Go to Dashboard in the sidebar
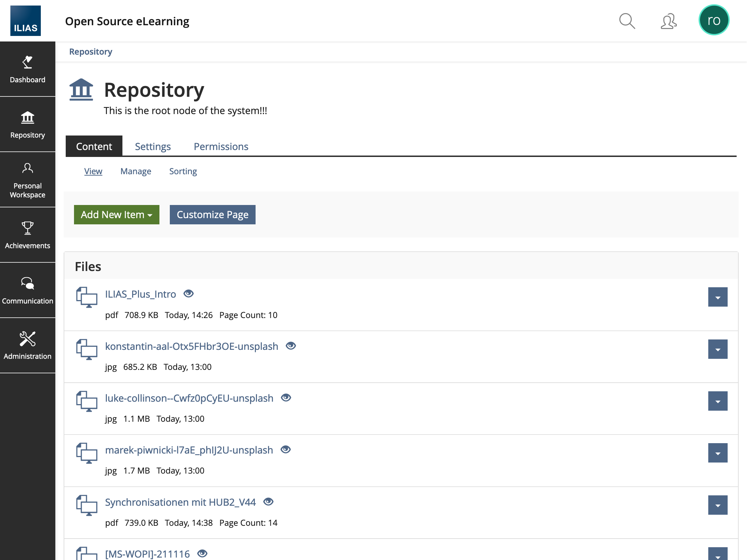The width and height of the screenshot is (747, 560). tap(28, 69)
